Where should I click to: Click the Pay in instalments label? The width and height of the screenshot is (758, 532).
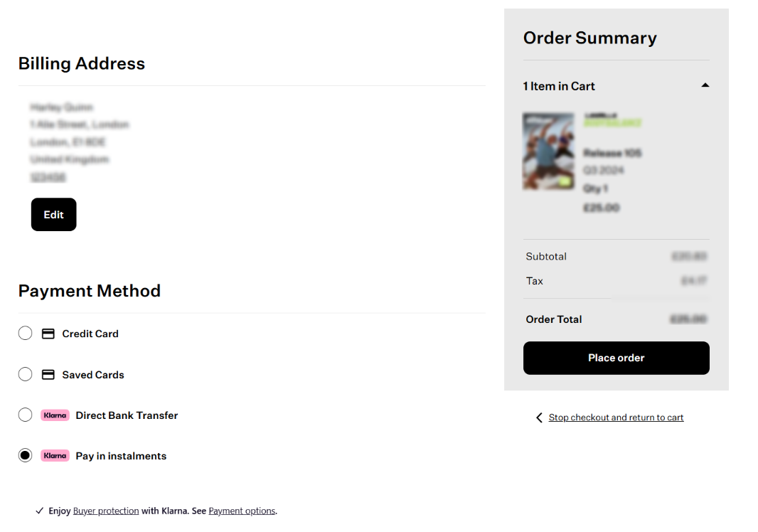coord(121,456)
